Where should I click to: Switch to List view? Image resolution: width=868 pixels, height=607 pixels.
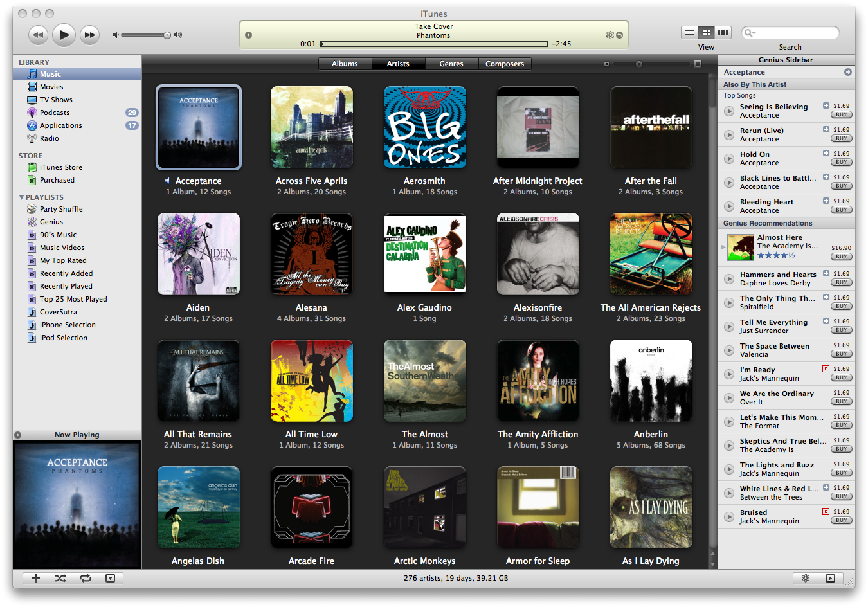690,32
